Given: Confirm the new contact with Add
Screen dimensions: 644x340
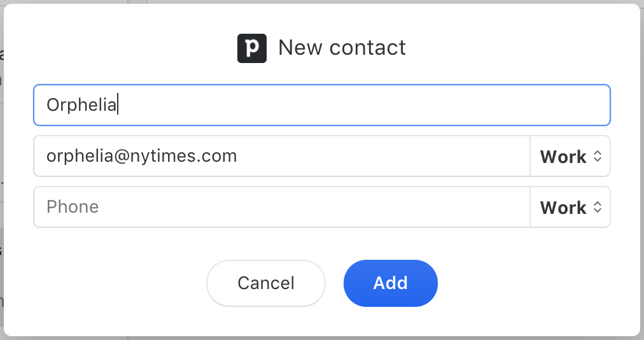Looking at the screenshot, I should tap(391, 283).
